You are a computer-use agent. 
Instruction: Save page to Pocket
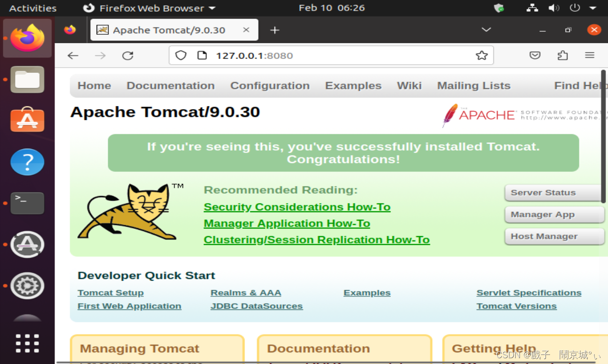535,56
